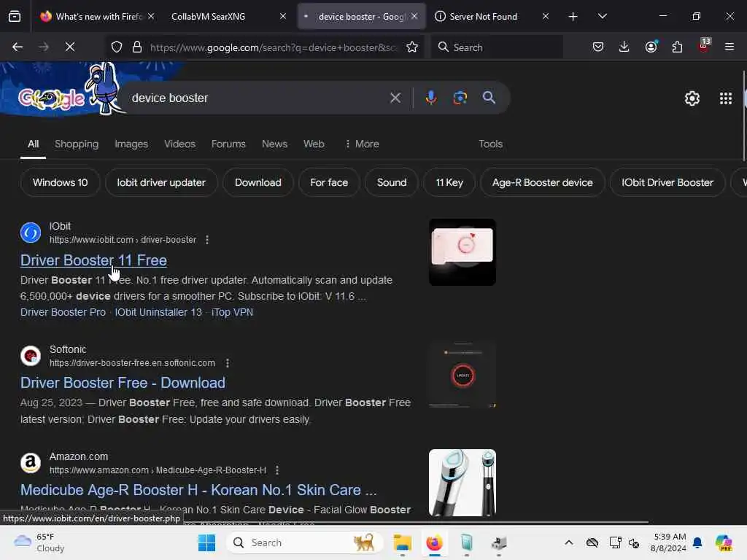
Task: Clear the Google search box text
Action: pyautogui.click(x=395, y=98)
